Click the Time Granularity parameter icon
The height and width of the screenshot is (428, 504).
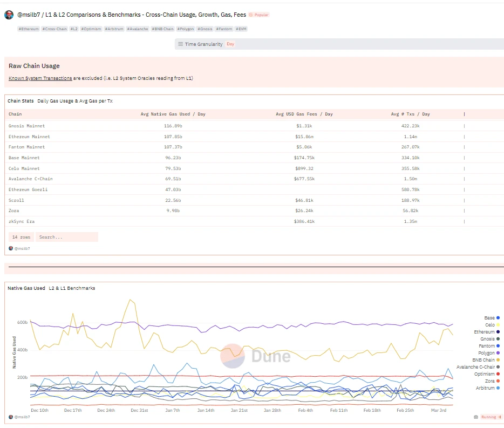[180, 44]
